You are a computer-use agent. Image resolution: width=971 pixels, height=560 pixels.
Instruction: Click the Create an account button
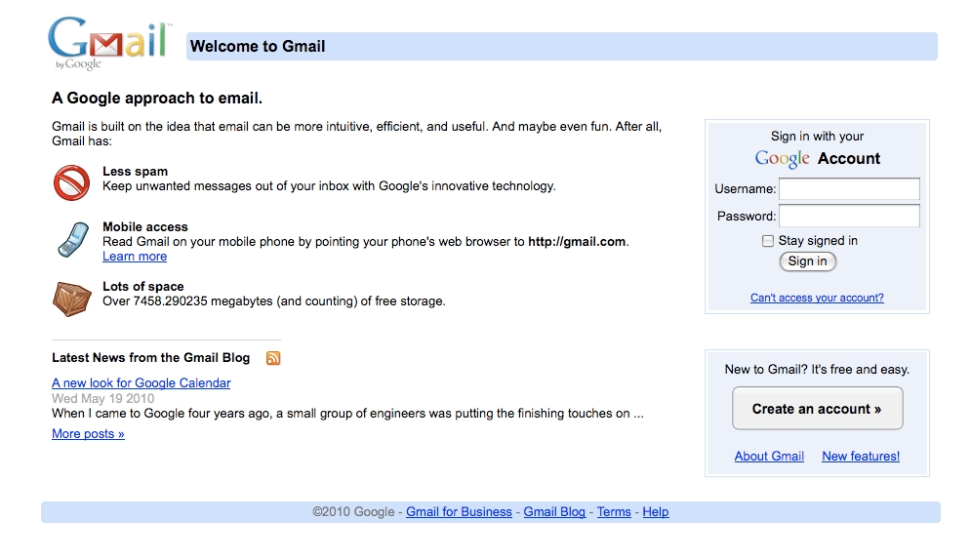[x=817, y=409]
